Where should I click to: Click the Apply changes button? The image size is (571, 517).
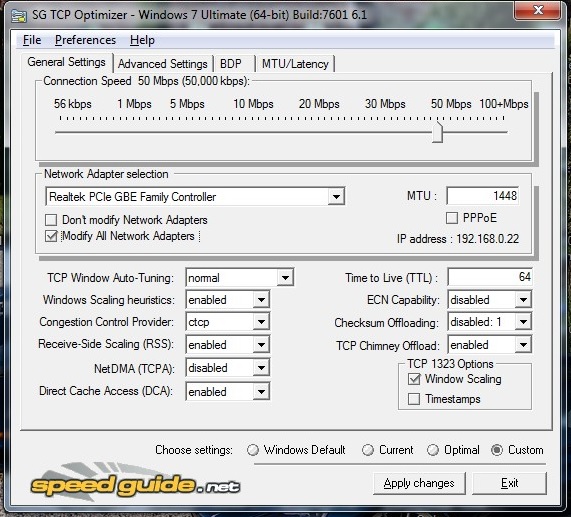[419, 483]
